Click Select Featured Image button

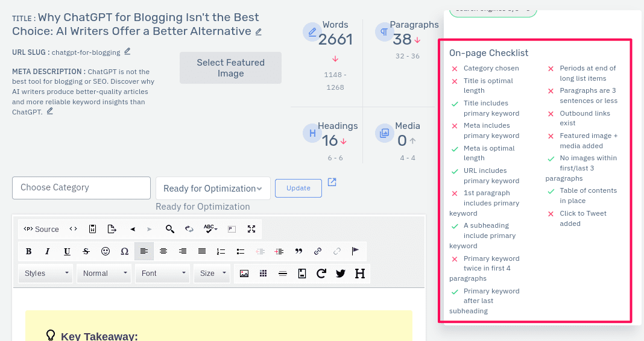click(230, 67)
